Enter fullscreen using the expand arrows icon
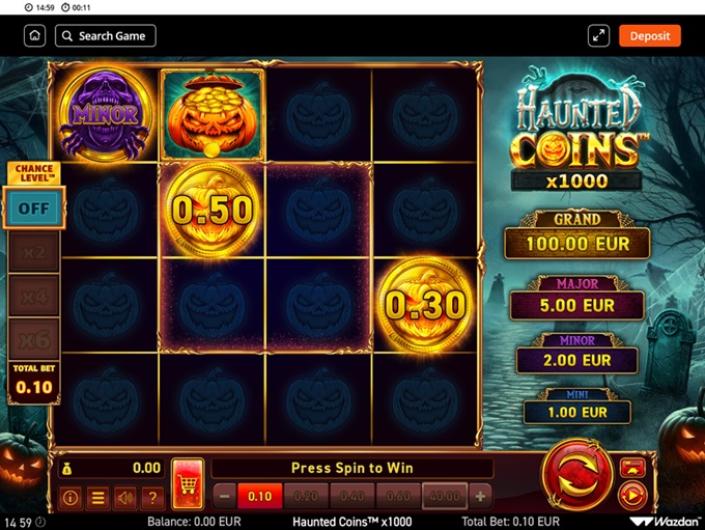Viewport: 705px width, 530px height. 598,36
